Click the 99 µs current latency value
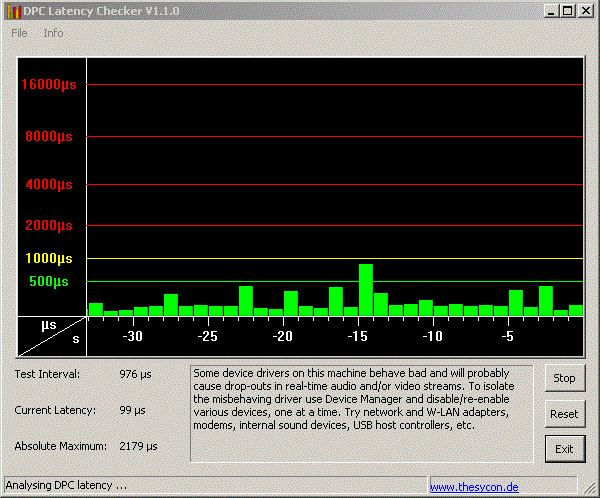The height and width of the screenshot is (498, 600). [132, 410]
